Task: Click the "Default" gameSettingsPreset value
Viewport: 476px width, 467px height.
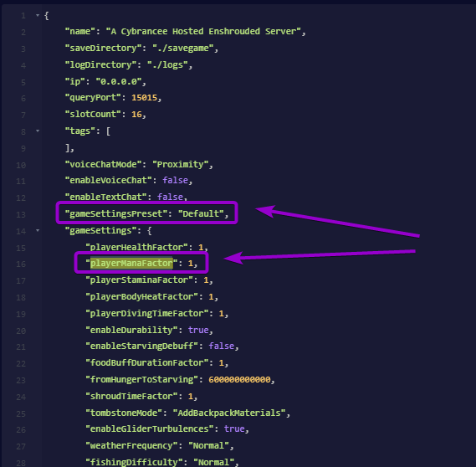Action: click(x=201, y=213)
